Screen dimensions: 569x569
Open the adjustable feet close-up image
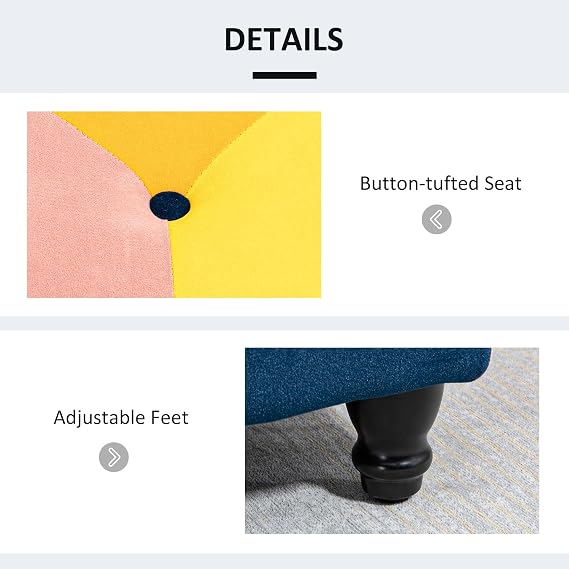392,441
